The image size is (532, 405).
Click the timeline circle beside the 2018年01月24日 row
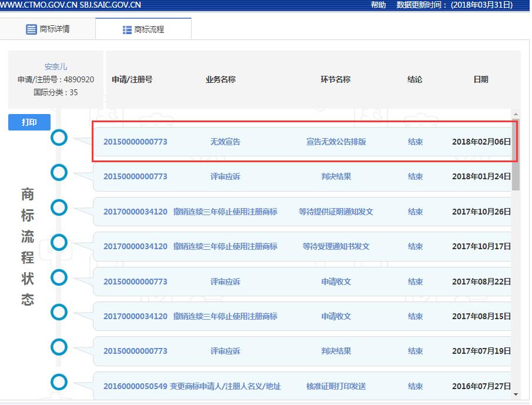coord(59,172)
